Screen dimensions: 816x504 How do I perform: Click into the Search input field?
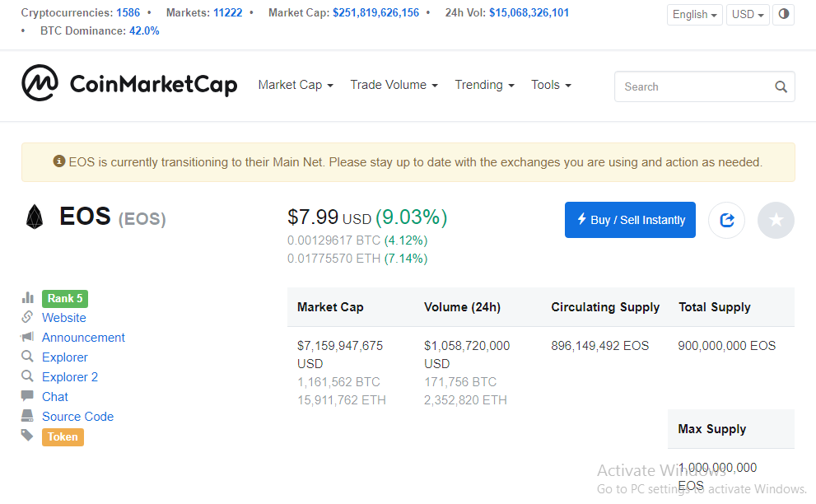coord(705,86)
